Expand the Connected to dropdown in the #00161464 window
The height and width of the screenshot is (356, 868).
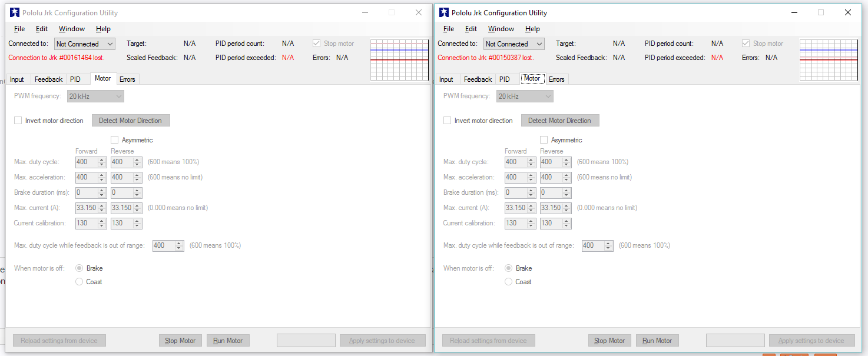[85, 44]
